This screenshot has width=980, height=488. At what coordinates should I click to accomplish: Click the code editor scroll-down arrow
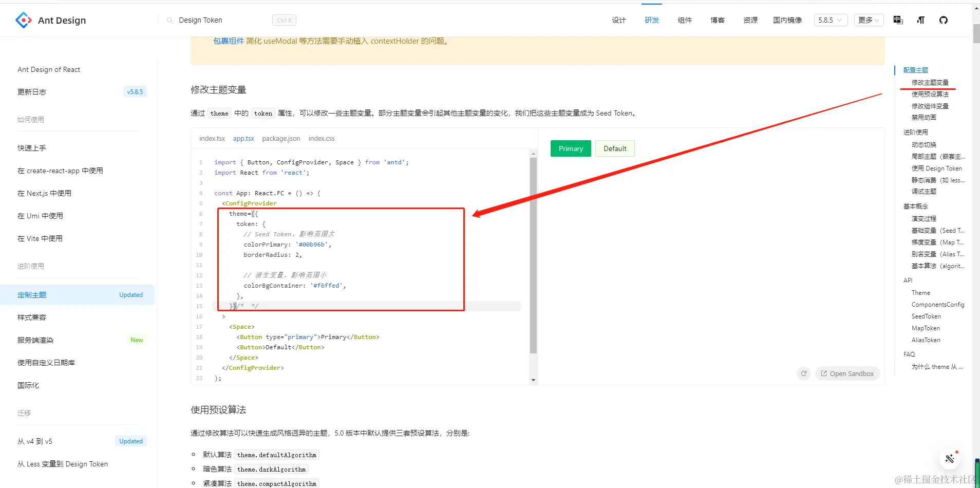pos(533,380)
